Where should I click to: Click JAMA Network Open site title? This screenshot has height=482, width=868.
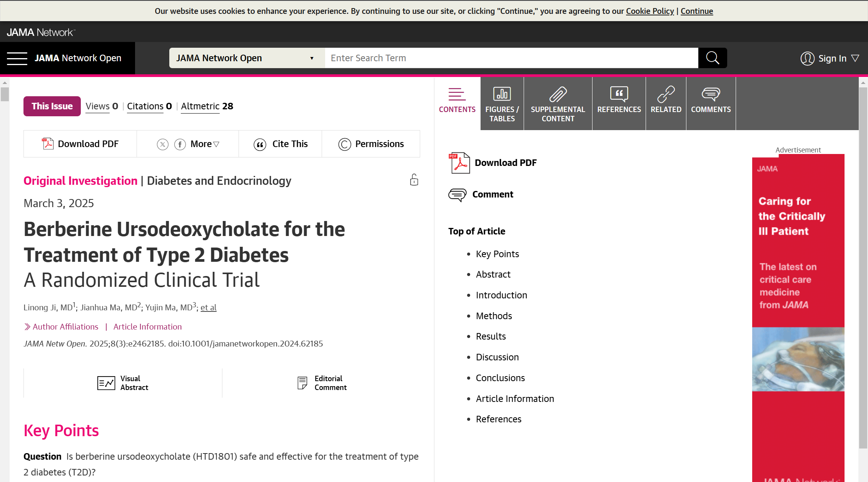click(x=78, y=58)
